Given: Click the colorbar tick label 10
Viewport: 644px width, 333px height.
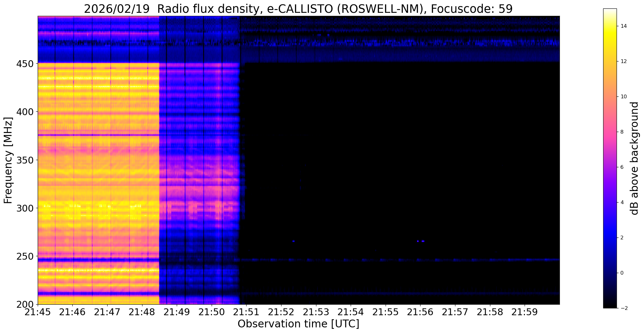Looking at the screenshot, I should point(623,97).
